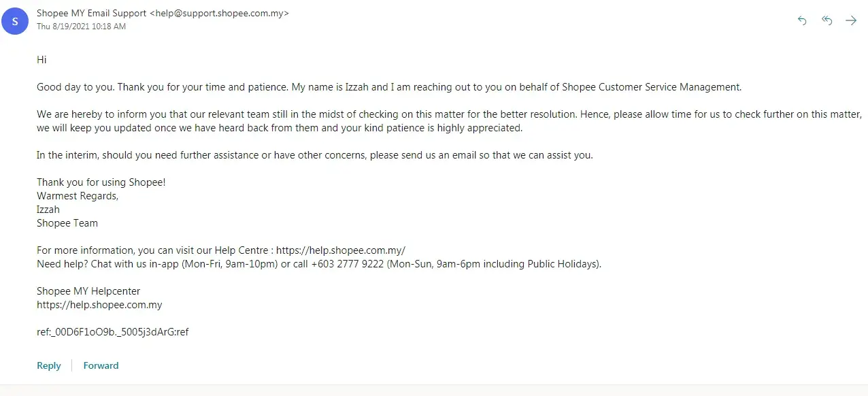Viewport: 868px width, 396px height.
Task: Click the "Shopee MY Helpcenter" heading text
Action: (88, 291)
